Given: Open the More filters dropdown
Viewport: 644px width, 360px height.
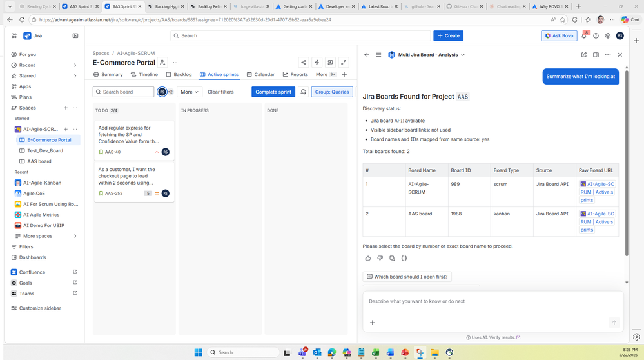Looking at the screenshot, I should pyautogui.click(x=190, y=92).
